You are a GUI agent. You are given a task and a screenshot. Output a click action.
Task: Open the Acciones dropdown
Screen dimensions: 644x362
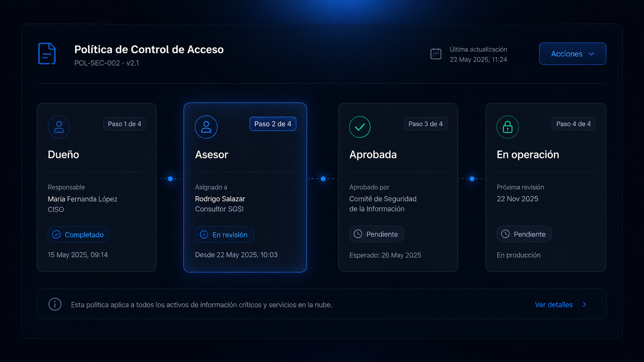(572, 54)
